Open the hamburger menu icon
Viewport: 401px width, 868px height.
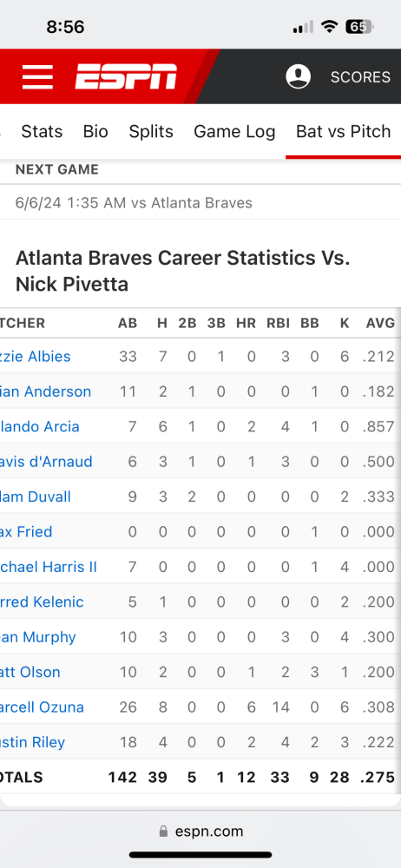pyautogui.click(x=37, y=76)
